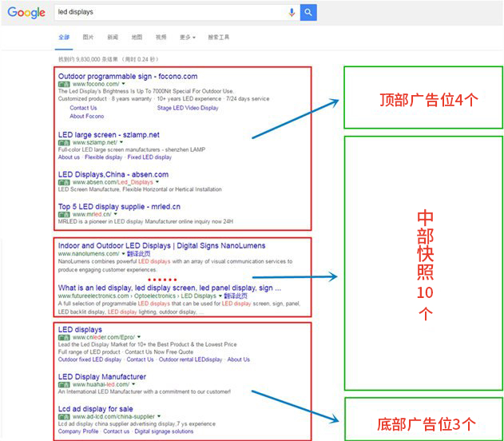
Task: Open dropdown arrow next to nanolumens.com URL
Action: tap(123, 253)
